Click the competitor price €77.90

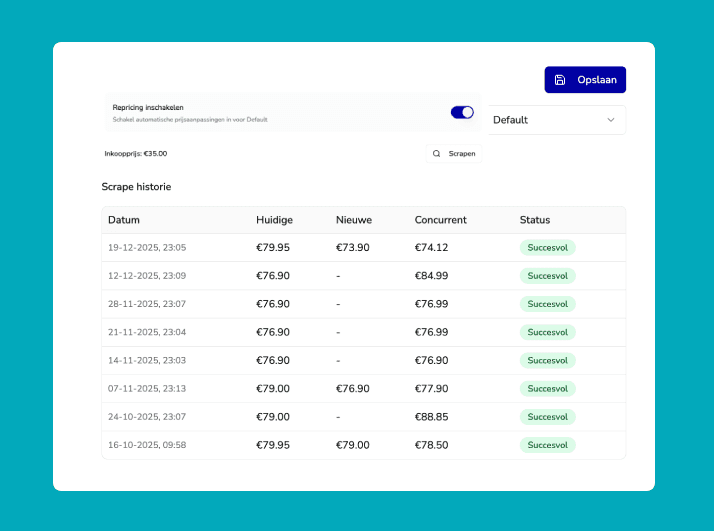point(431,389)
